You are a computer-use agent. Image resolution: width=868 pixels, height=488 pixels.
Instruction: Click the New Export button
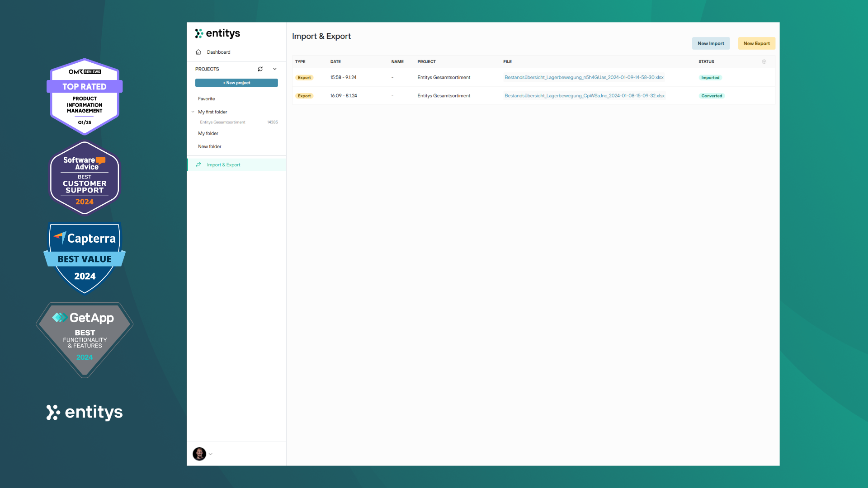point(756,43)
